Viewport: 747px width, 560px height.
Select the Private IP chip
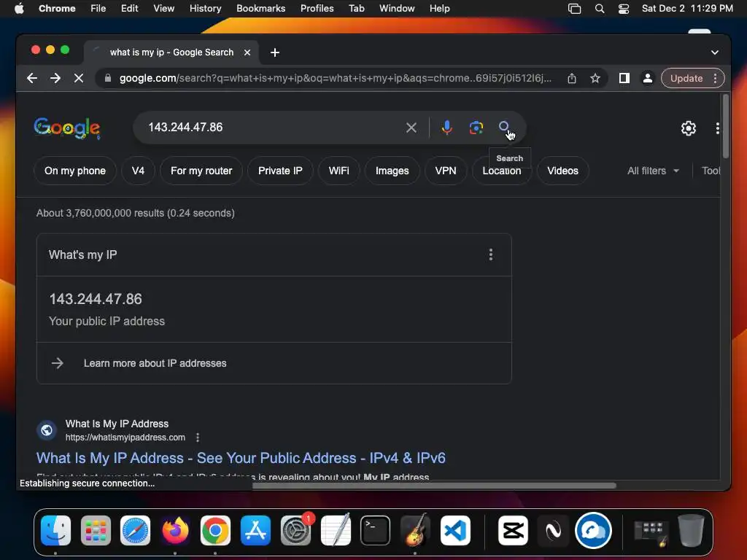click(x=280, y=171)
